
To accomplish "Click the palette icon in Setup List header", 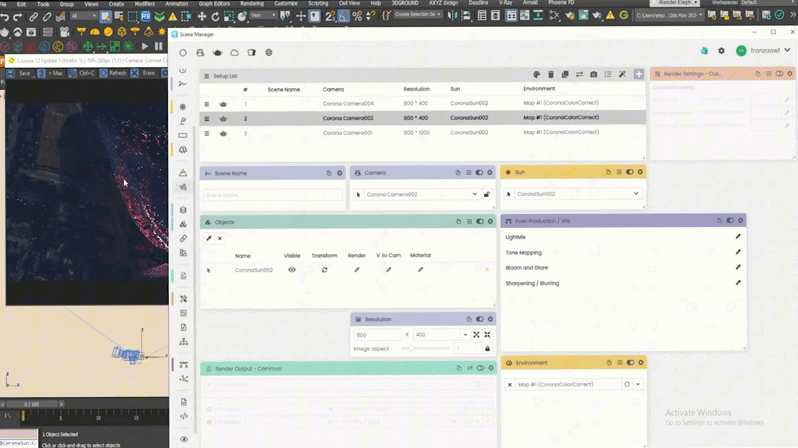I will click(x=536, y=74).
